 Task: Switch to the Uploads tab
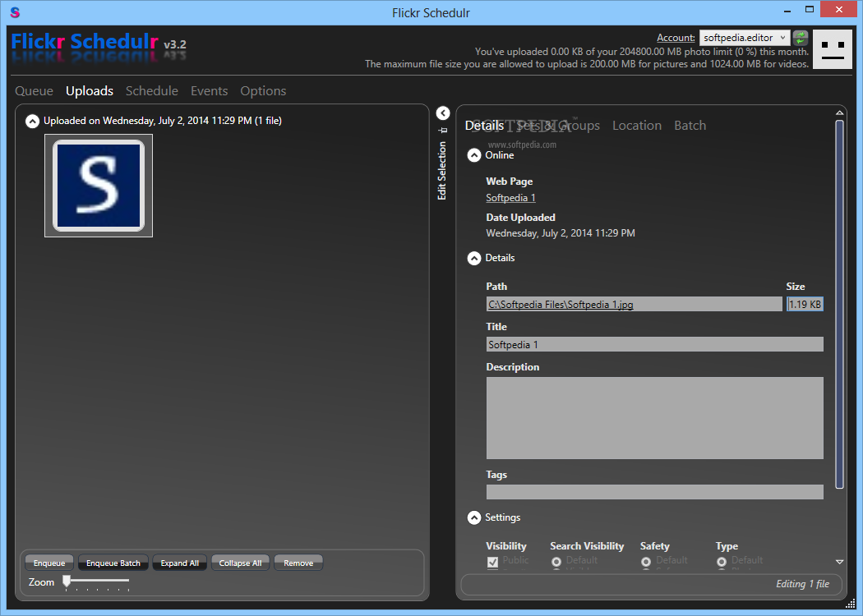pos(90,90)
